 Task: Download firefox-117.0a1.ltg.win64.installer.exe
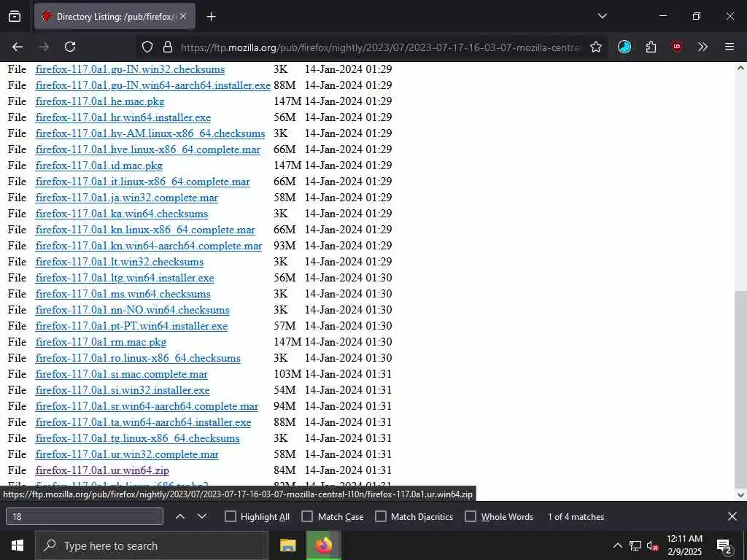click(x=125, y=278)
